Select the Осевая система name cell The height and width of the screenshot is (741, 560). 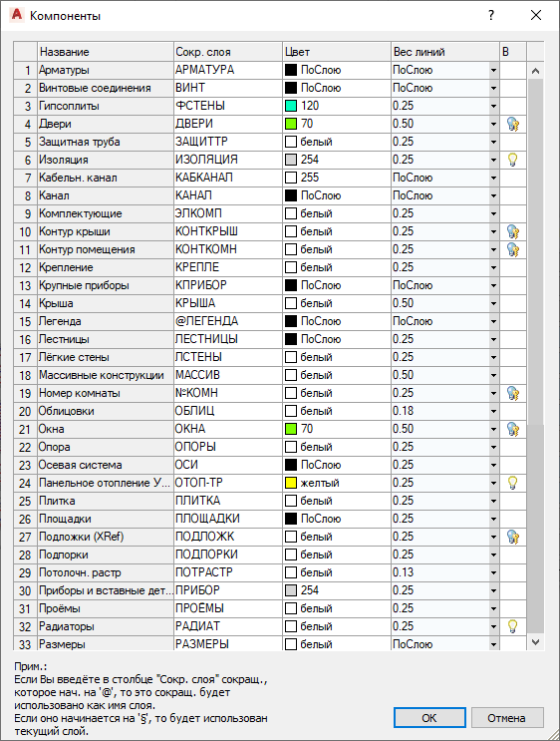pyautogui.click(x=106, y=465)
